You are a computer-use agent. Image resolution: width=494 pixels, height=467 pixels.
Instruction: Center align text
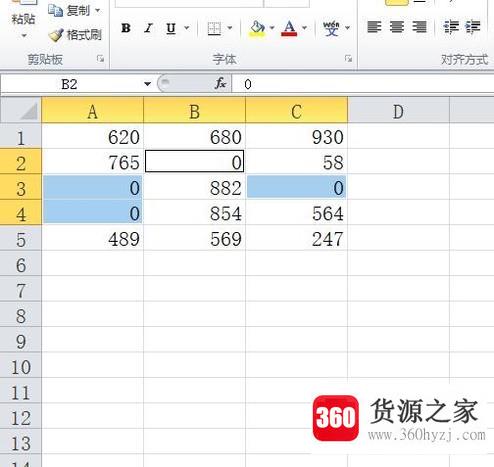coord(397,27)
